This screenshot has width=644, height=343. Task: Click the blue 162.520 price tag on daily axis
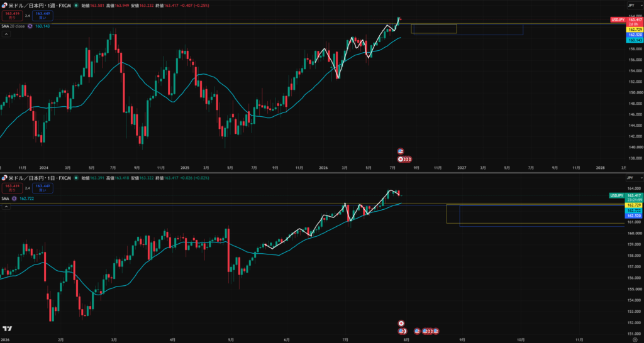tap(634, 215)
